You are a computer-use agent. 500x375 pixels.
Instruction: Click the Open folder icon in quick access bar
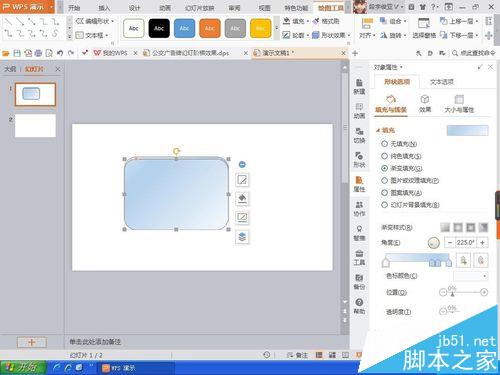[x=6, y=53]
